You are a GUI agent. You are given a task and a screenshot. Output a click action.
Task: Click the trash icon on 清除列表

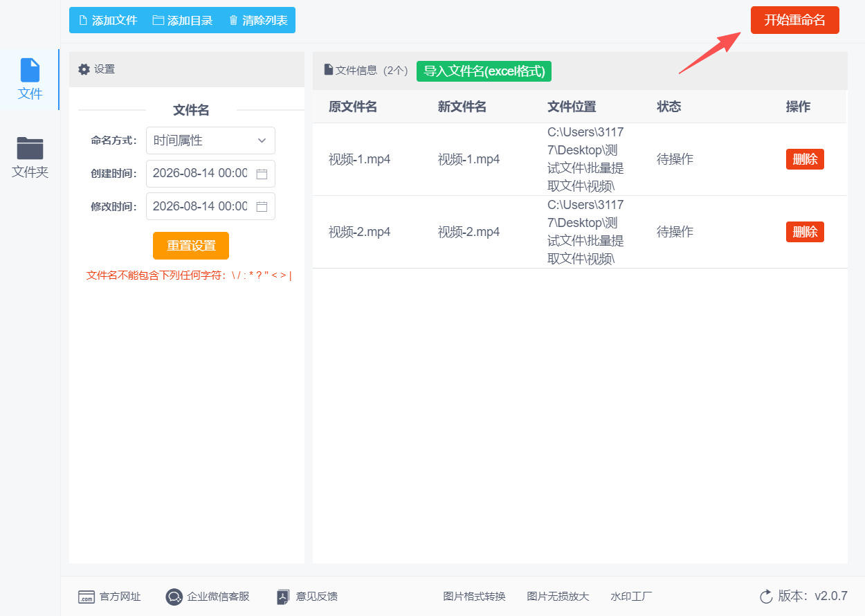[233, 20]
